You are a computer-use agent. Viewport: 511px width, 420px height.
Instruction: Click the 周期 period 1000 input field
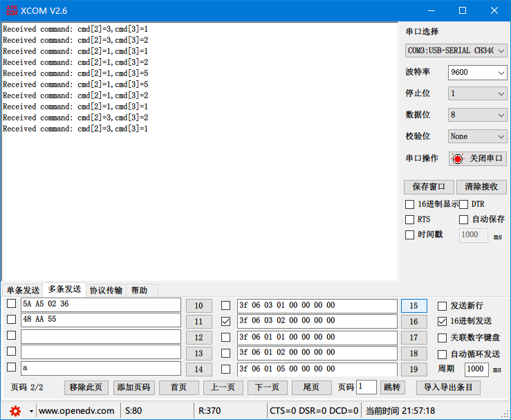476,369
